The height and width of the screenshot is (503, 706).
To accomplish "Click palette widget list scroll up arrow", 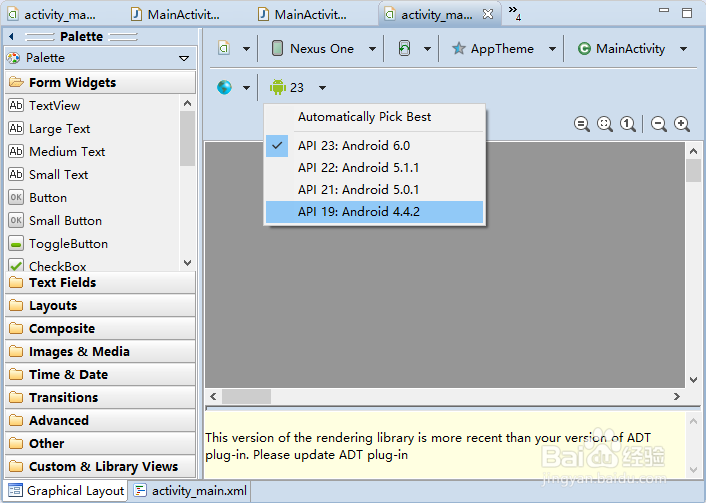I will click(188, 104).
